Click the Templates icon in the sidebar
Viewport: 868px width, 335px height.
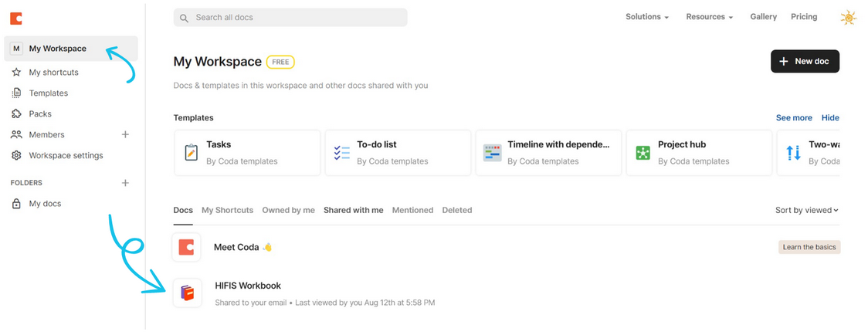point(16,93)
